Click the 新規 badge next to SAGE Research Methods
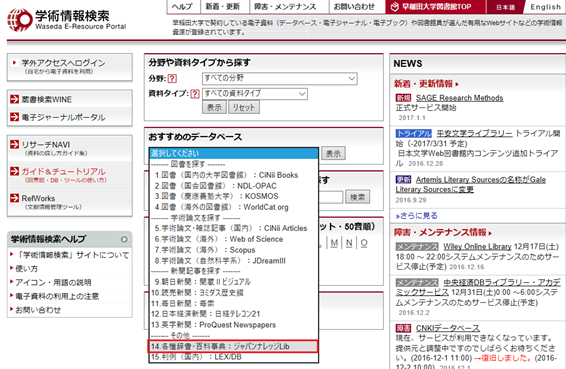Image resolution: width=566 pixels, height=369 pixels. [x=403, y=98]
